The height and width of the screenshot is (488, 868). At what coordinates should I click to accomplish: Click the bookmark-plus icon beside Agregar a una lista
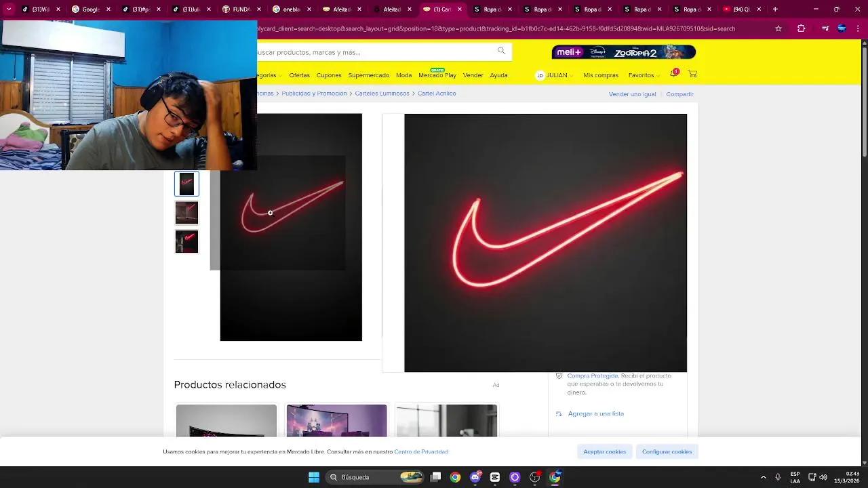pyautogui.click(x=559, y=413)
